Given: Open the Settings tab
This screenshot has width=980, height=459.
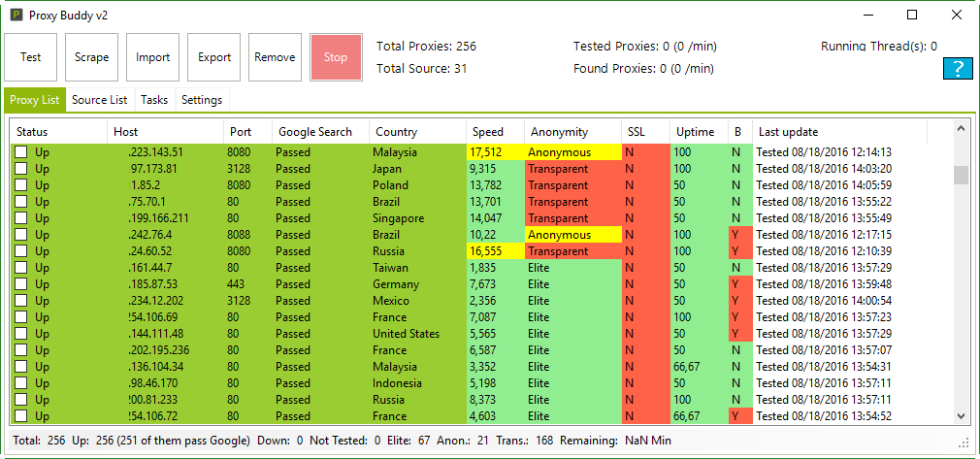Looking at the screenshot, I should [202, 100].
